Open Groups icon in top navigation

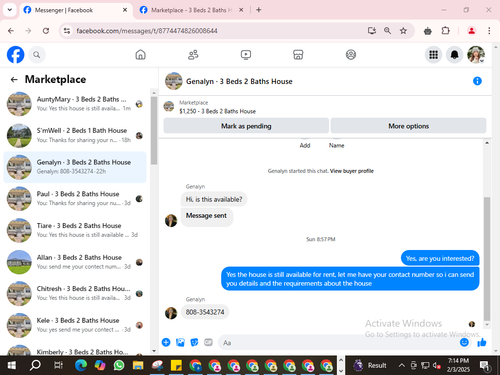(x=351, y=55)
